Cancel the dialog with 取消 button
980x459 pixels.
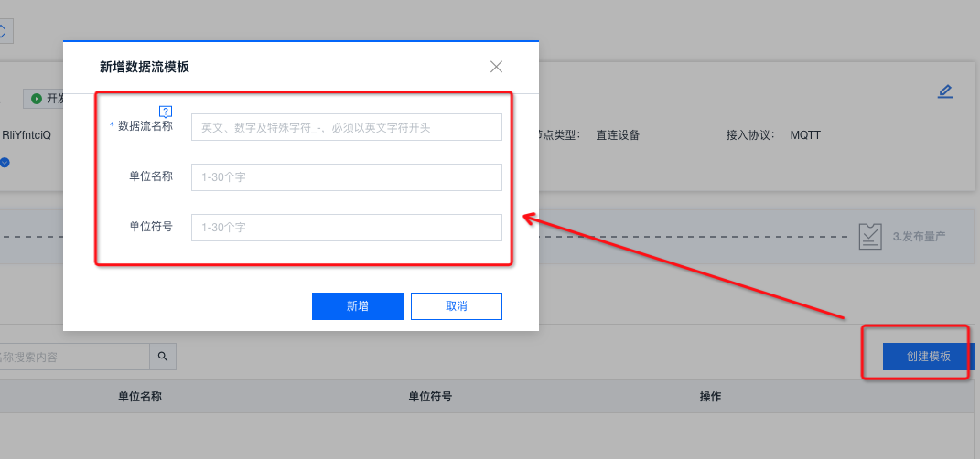point(456,306)
